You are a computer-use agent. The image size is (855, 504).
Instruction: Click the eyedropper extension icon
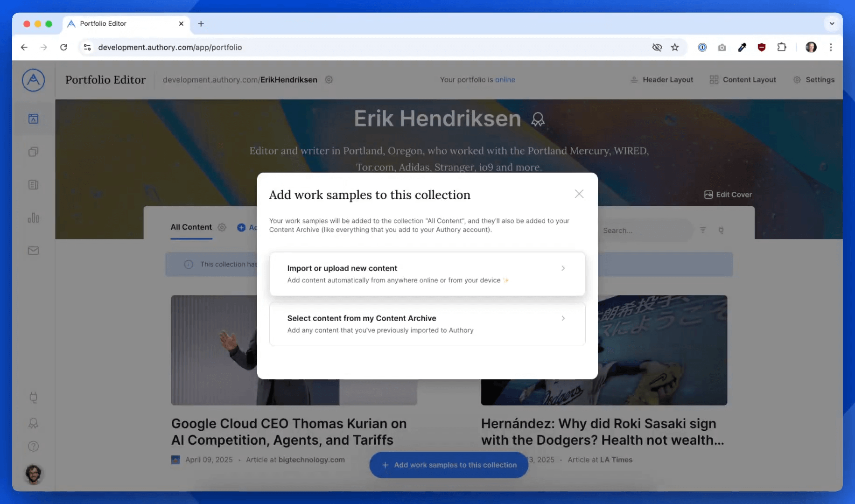tap(742, 47)
